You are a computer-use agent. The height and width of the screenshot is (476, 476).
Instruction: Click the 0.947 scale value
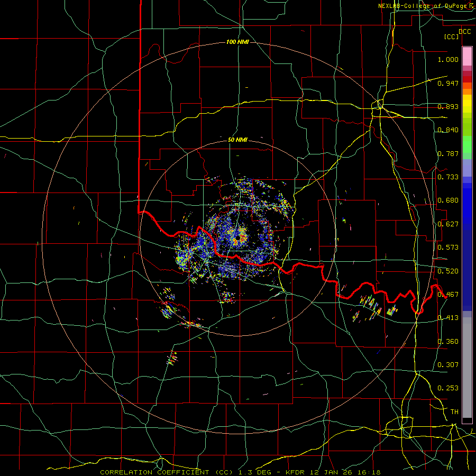pos(448,83)
